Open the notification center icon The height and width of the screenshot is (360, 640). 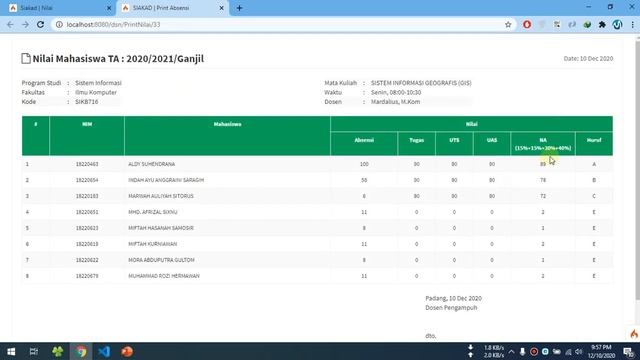tap(629, 351)
